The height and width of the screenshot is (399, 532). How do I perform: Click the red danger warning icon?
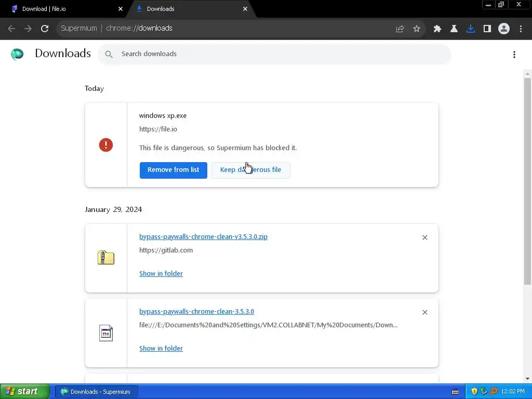point(106,145)
